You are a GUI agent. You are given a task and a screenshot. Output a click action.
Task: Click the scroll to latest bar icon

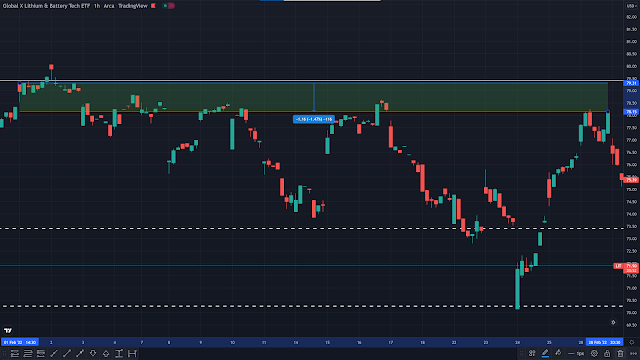click(x=613, y=322)
